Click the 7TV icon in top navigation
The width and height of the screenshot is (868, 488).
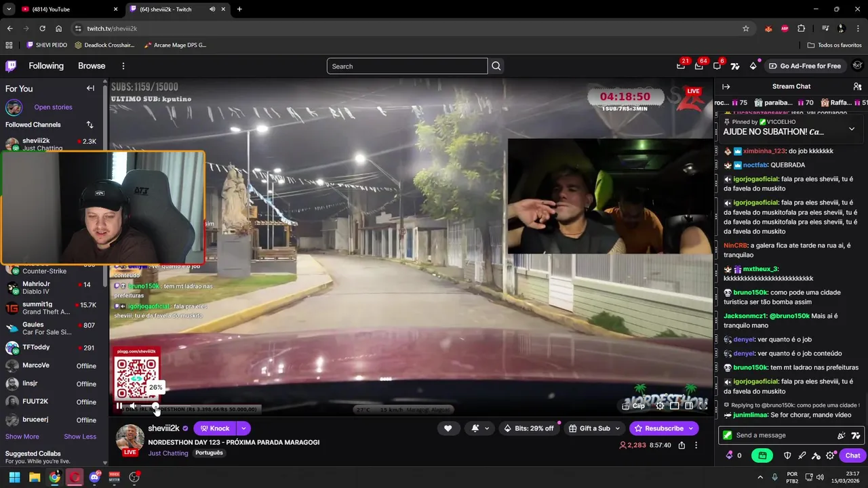tap(735, 66)
